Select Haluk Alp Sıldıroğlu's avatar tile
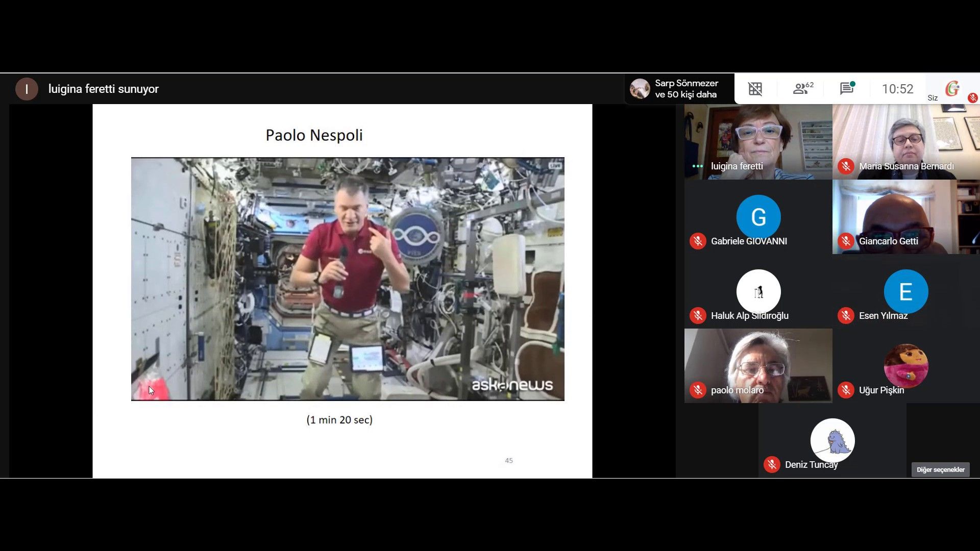Image resolution: width=980 pixels, height=551 pixels. point(758,291)
